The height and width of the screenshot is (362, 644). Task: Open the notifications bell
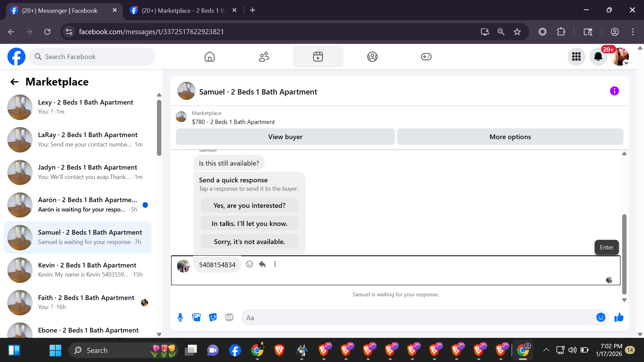pos(598,57)
